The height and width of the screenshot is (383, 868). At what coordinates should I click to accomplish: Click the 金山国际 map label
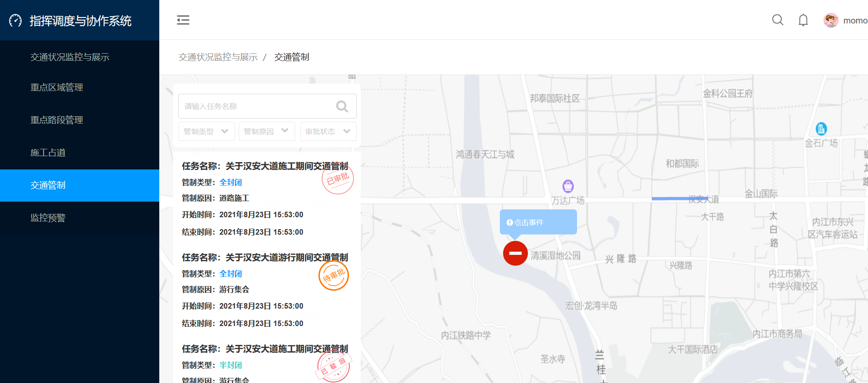(x=761, y=194)
